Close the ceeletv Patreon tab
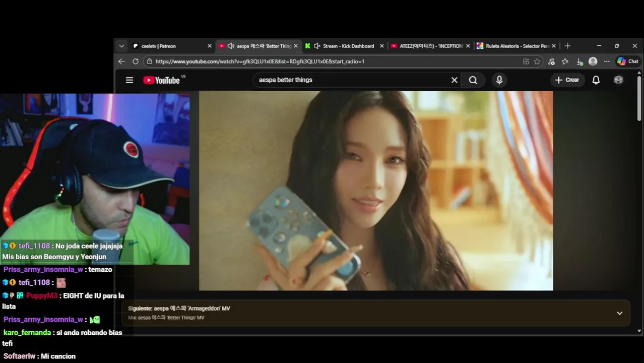 (x=210, y=46)
